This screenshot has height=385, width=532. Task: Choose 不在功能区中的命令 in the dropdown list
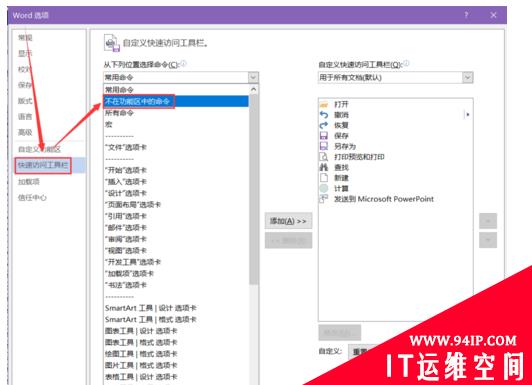coord(176,101)
